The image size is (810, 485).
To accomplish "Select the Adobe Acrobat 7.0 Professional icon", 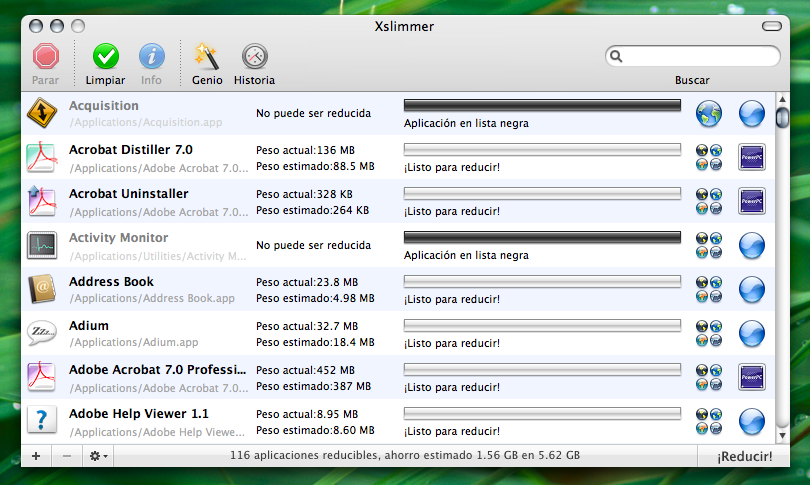I will (42, 377).
